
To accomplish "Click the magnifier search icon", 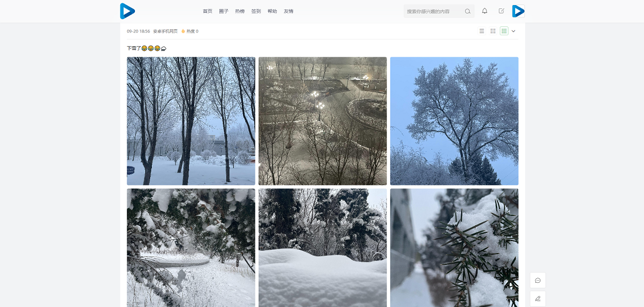I will [x=467, y=11].
